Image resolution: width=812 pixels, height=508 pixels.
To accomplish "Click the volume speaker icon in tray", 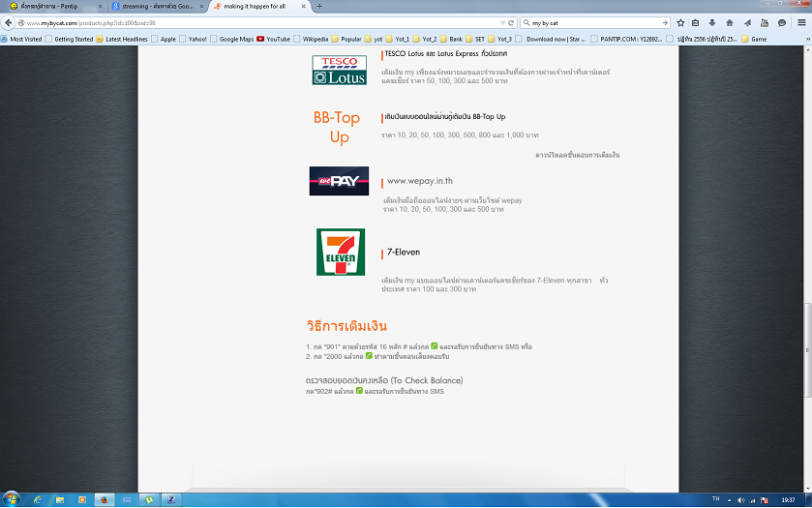I will pyautogui.click(x=740, y=500).
